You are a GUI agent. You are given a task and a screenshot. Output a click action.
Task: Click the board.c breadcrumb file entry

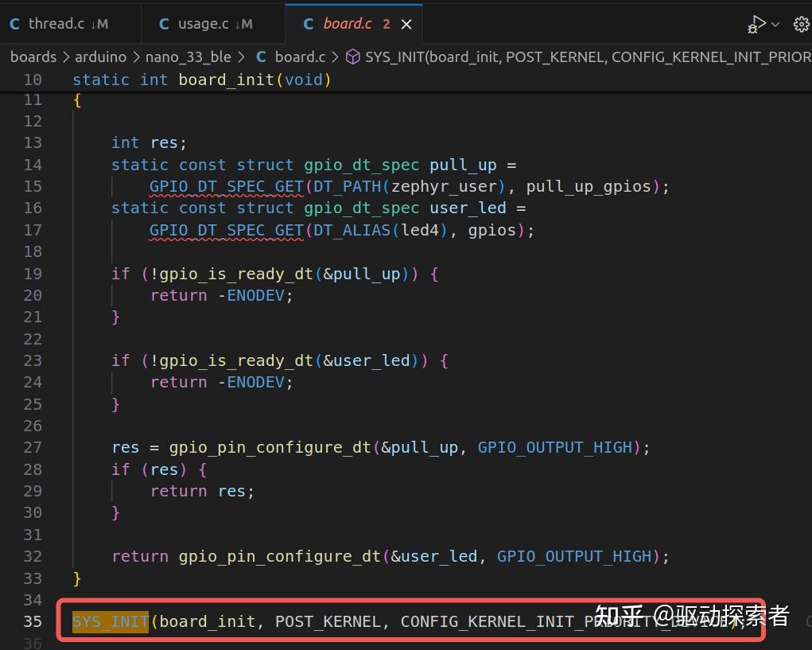[291, 57]
